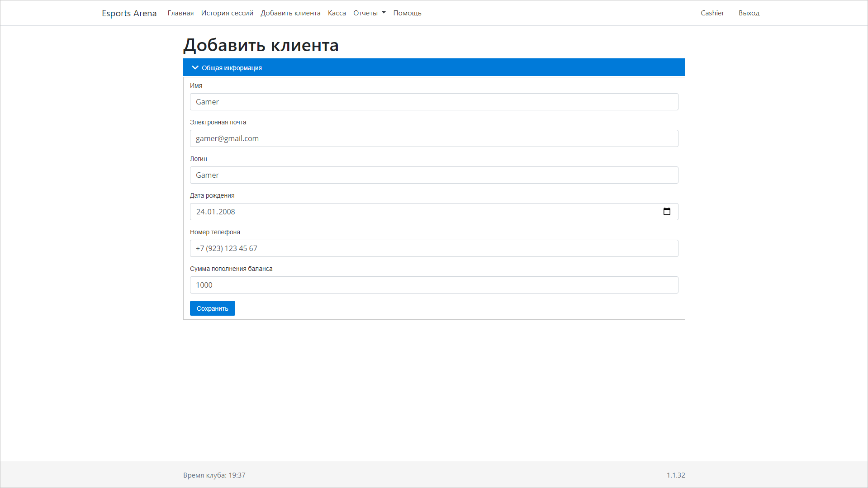Open the Касса page
The width and height of the screenshot is (868, 488).
(x=337, y=13)
